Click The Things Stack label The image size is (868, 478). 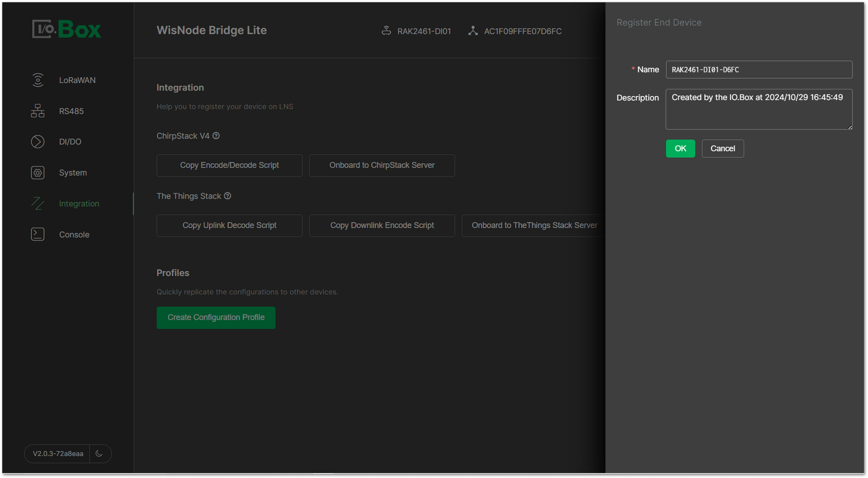pos(189,196)
